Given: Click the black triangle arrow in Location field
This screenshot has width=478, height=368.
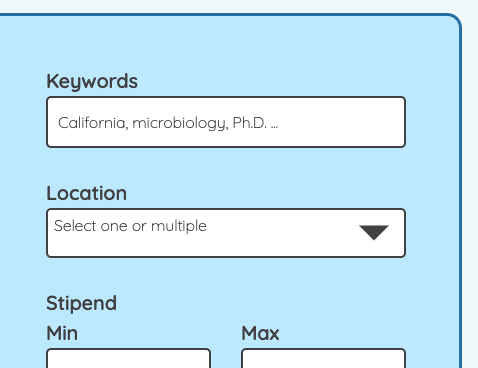Looking at the screenshot, I should [374, 232].
